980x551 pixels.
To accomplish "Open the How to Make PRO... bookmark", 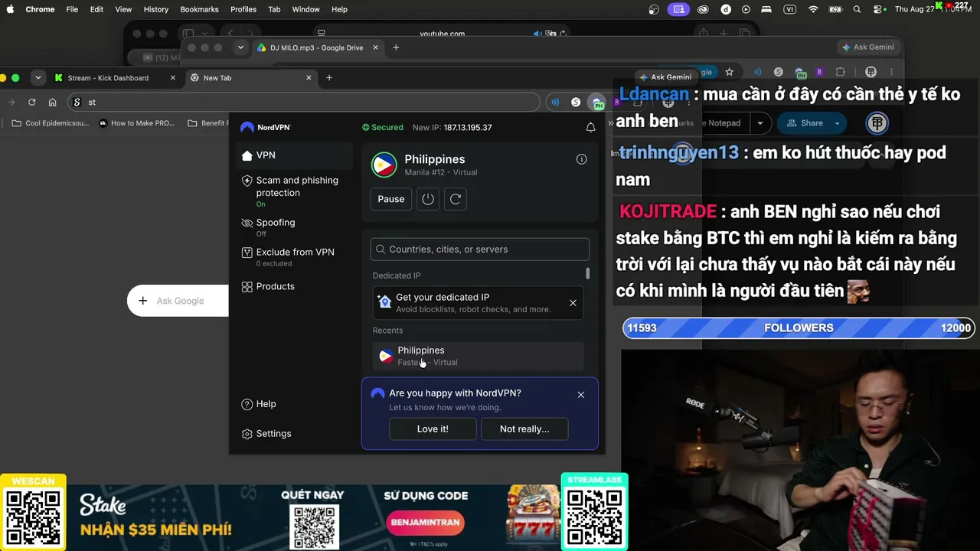I will (137, 123).
